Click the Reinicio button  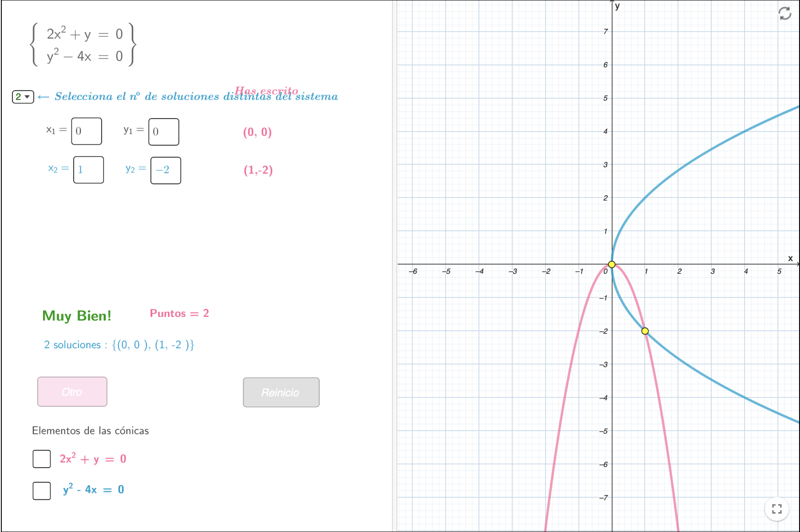coord(281,392)
